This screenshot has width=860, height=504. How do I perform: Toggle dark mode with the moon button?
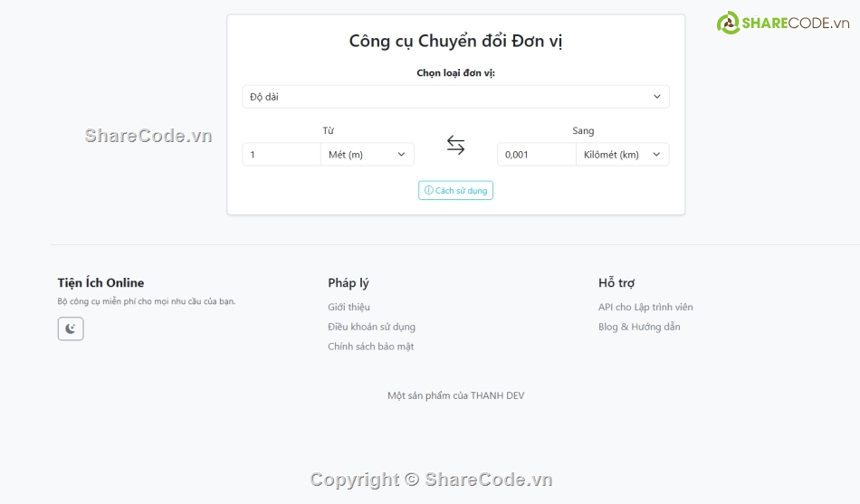click(x=71, y=328)
